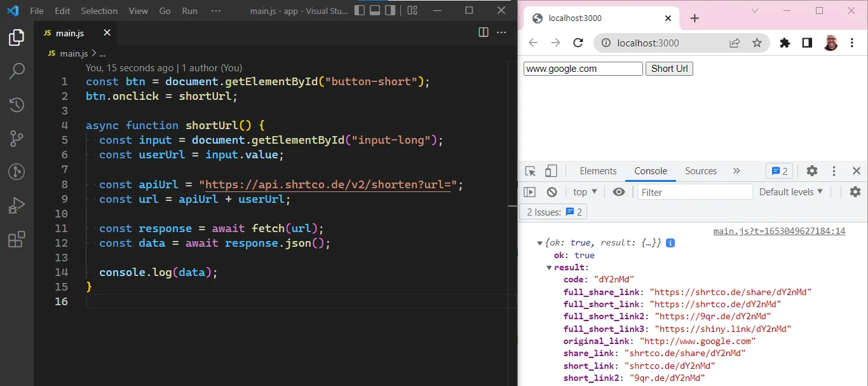Open the Selection menu
868x386 pixels.
tap(99, 11)
